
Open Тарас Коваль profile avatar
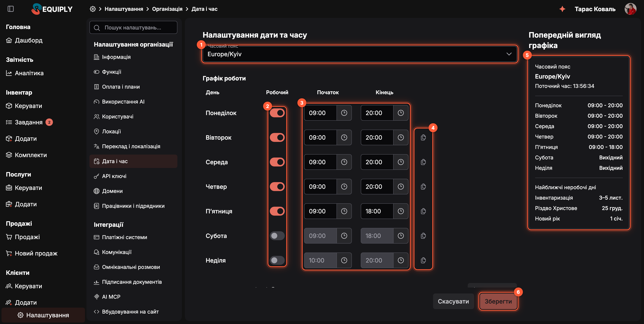point(630,9)
